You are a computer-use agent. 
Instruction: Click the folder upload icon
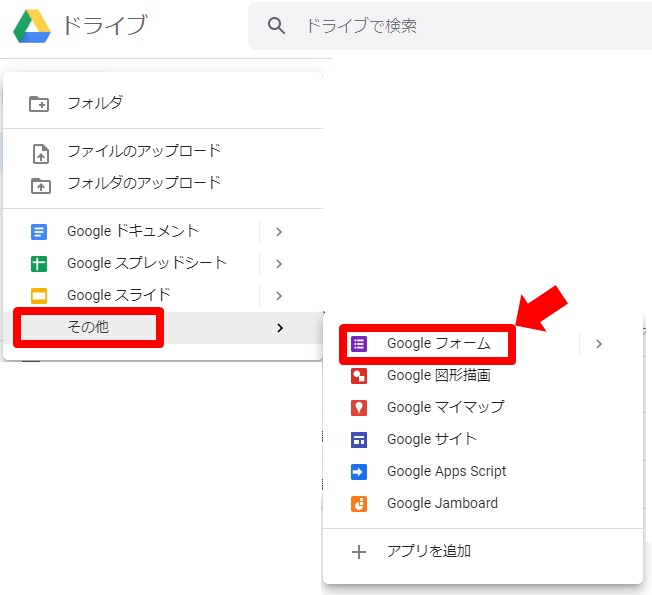tap(39, 184)
